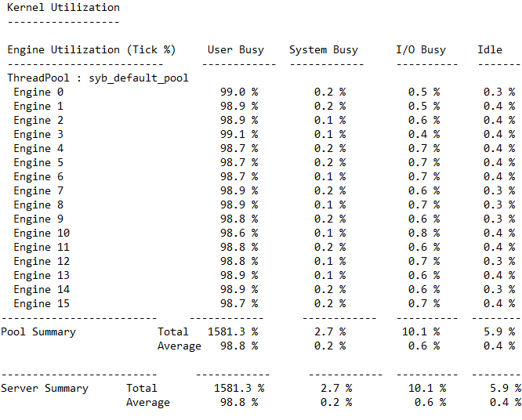Click Engine 7 Idle value 0.3 %
This screenshot has height=420, width=522.
point(499,190)
